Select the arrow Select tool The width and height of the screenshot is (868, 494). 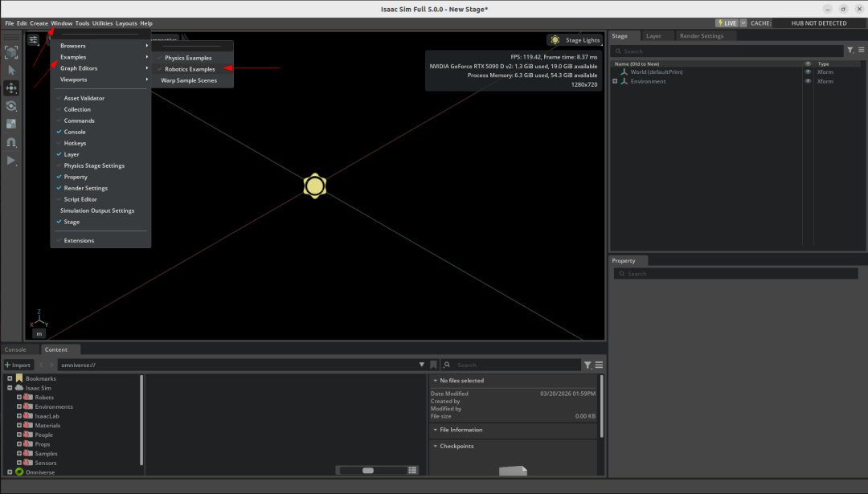(11, 70)
